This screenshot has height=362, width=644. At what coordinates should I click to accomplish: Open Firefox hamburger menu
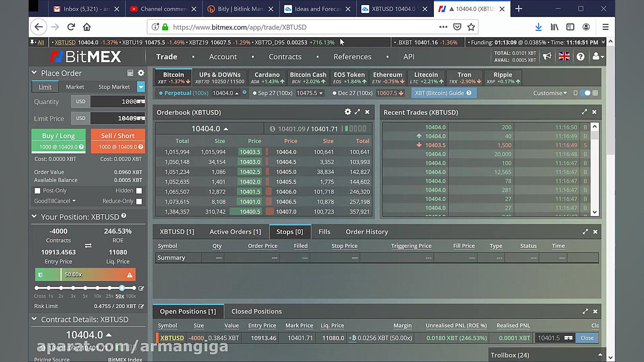coord(605,27)
